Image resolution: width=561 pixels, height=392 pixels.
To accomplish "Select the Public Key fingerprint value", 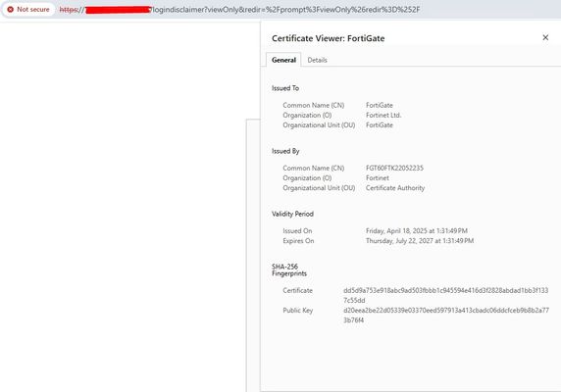I will [446, 316].
